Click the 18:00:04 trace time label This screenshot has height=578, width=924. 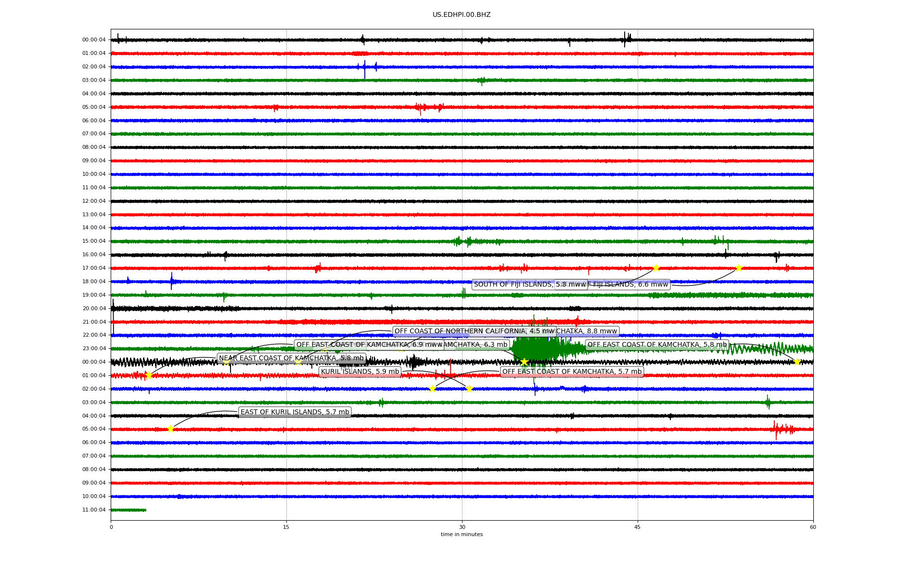pos(94,282)
